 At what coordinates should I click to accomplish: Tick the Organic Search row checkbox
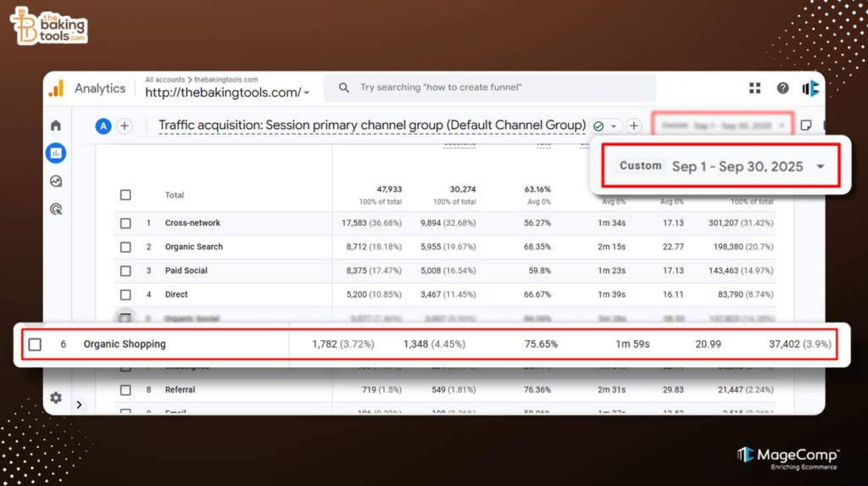click(x=125, y=247)
